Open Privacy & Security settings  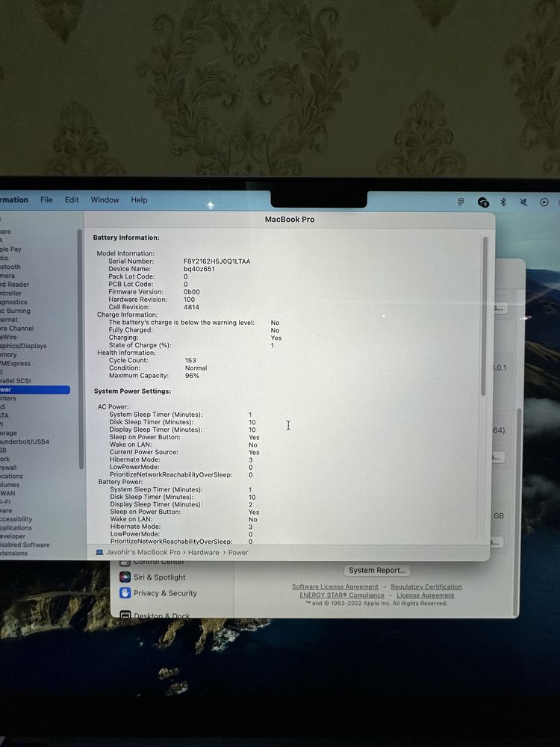point(158,593)
